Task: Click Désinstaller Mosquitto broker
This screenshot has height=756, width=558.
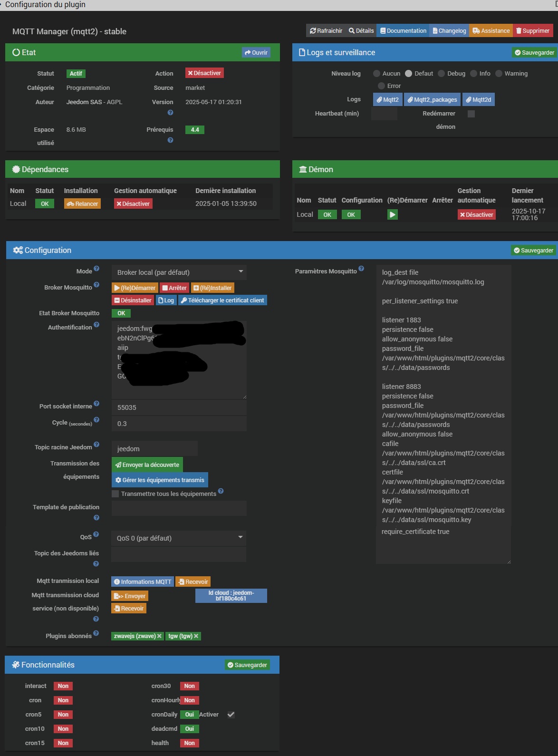Action: (133, 300)
